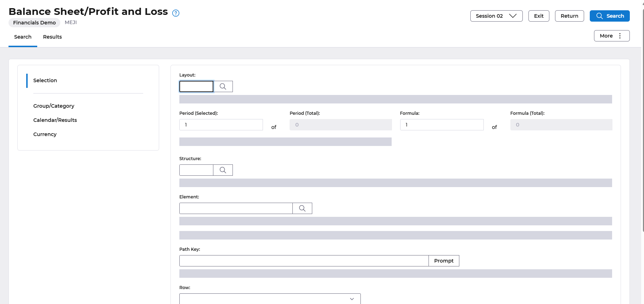Go to the Group/Category section

click(54, 106)
